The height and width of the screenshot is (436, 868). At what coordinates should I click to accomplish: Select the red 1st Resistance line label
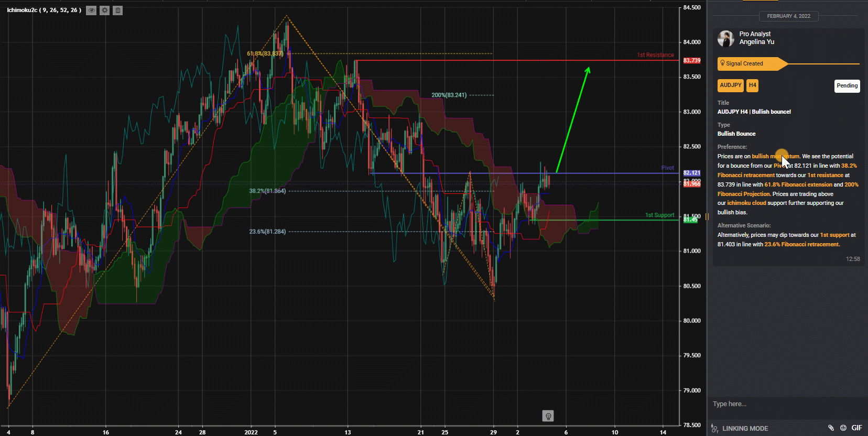[x=655, y=55]
